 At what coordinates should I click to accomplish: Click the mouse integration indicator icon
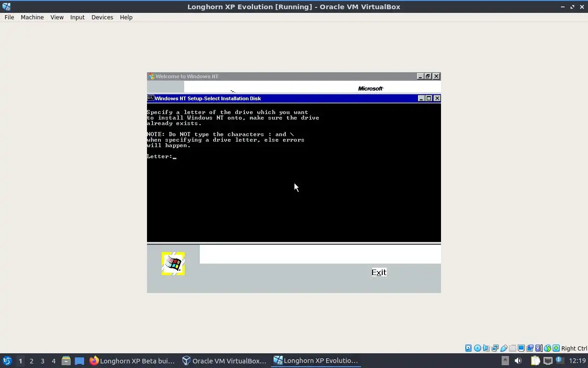pos(547,348)
